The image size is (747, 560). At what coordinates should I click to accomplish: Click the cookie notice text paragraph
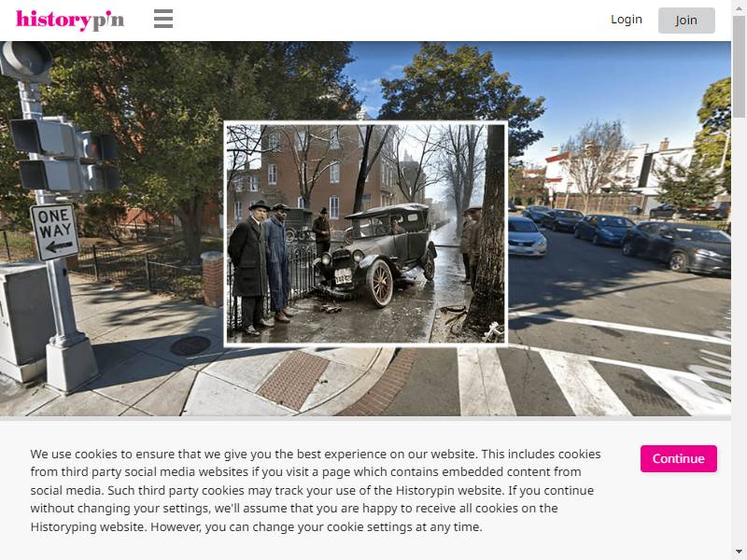[x=316, y=491]
